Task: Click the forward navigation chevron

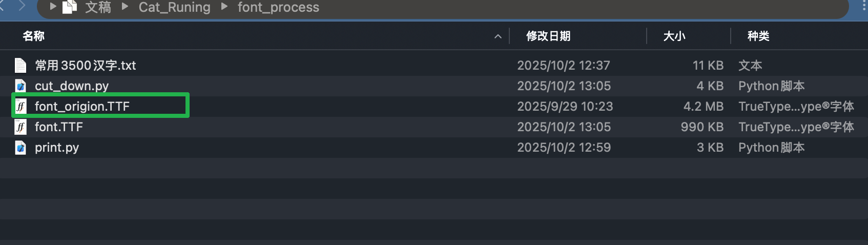Action: pos(22,6)
